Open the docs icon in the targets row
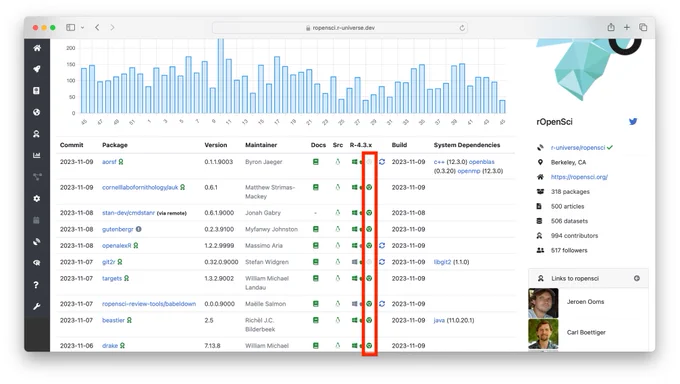This screenshot has width=680, height=384. (316, 278)
